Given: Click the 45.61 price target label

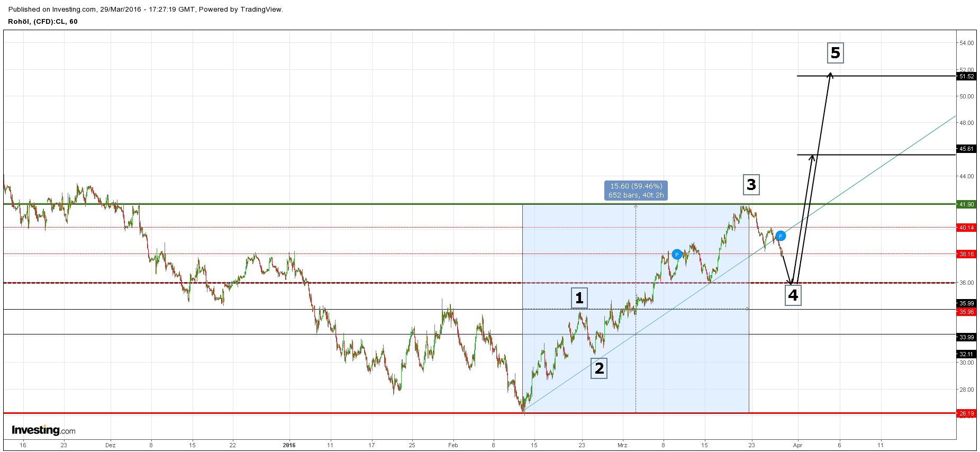Looking at the screenshot, I should (x=966, y=149).
